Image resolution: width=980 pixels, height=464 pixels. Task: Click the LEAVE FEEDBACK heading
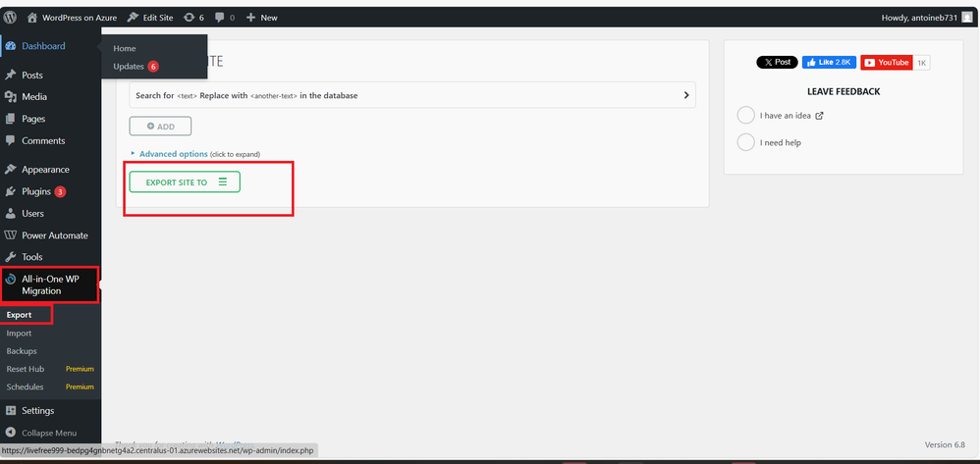[x=844, y=91]
